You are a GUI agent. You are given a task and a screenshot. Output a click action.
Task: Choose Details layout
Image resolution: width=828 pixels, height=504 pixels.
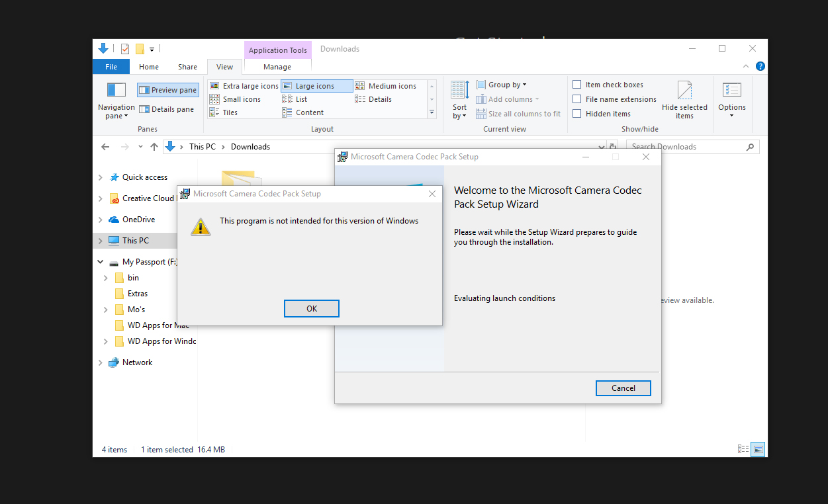(374, 99)
